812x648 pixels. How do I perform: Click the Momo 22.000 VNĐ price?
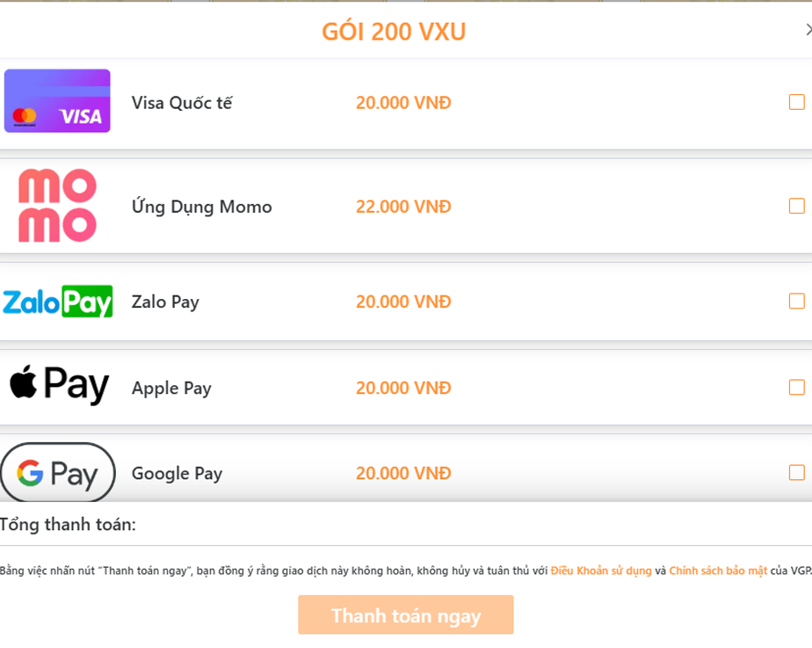point(403,207)
